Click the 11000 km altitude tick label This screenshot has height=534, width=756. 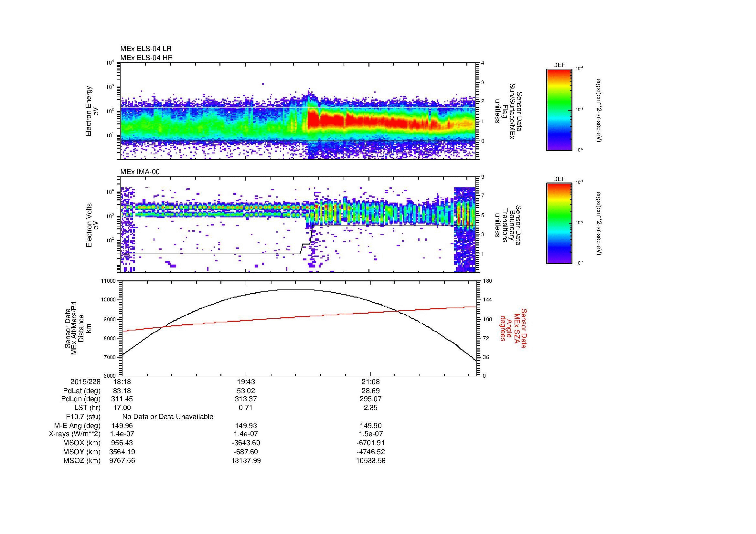click(x=109, y=281)
